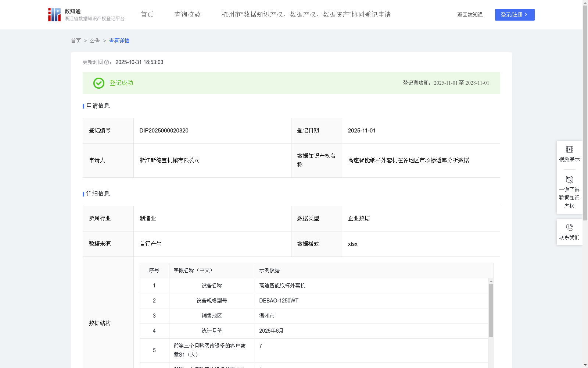Click the 登记有效期 date range text
This screenshot has height=368, width=588.
pyautogui.click(x=446, y=83)
